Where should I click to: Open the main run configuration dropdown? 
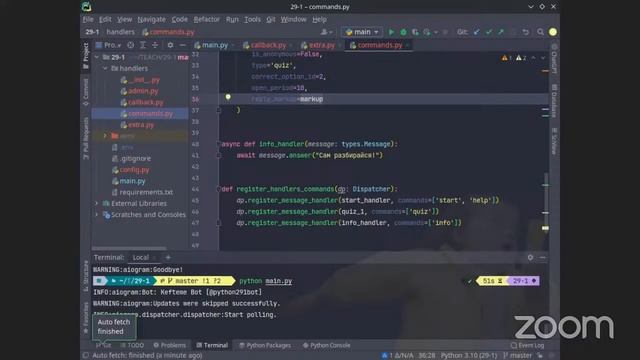362,32
